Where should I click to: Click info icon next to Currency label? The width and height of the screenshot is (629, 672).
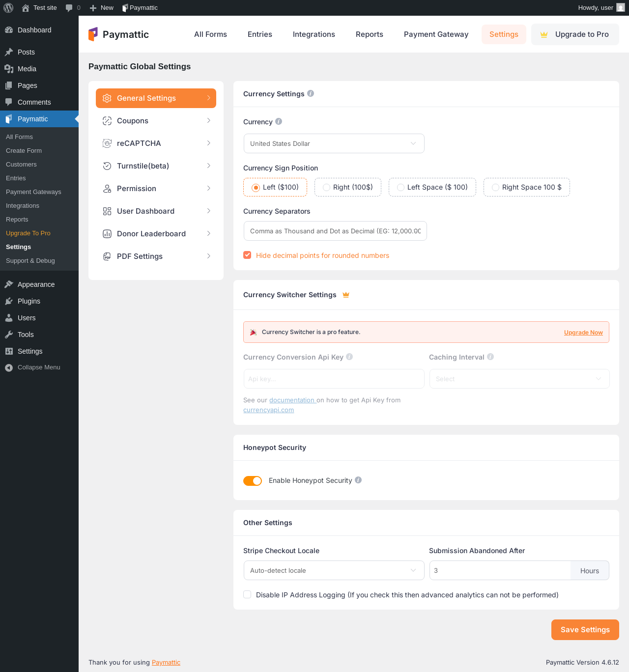click(x=279, y=121)
